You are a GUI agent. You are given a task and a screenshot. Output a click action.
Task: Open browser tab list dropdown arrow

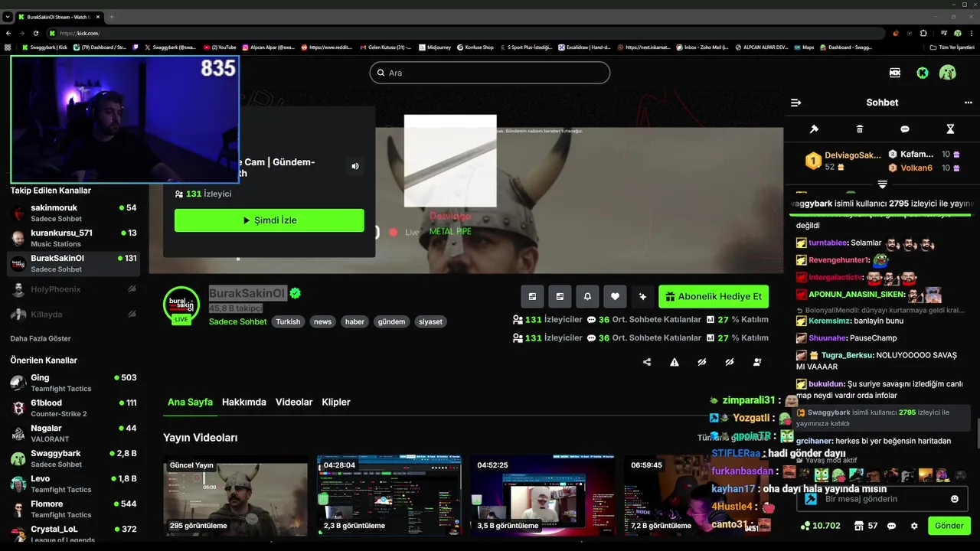pyautogui.click(x=7, y=16)
